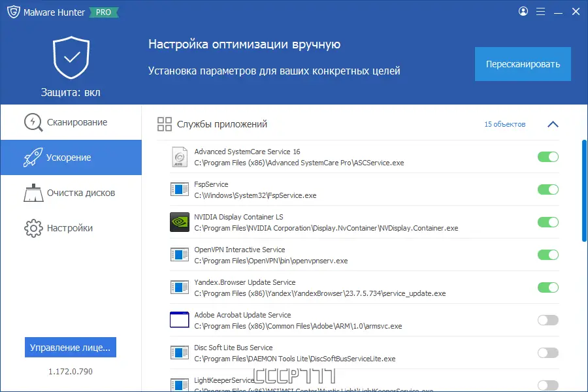Viewport: 588px width, 392px height.
Task: Click the Adobe Acrobat Update Service name
Action: pyautogui.click(x=242, y=315)
